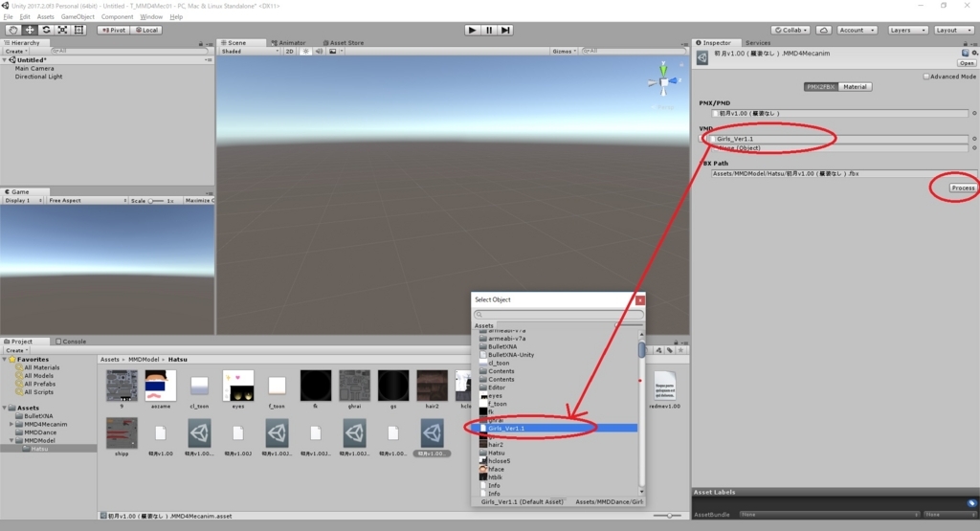Adjust Project thumbnail size slider

pyautogui.click(x=667, y=516)
